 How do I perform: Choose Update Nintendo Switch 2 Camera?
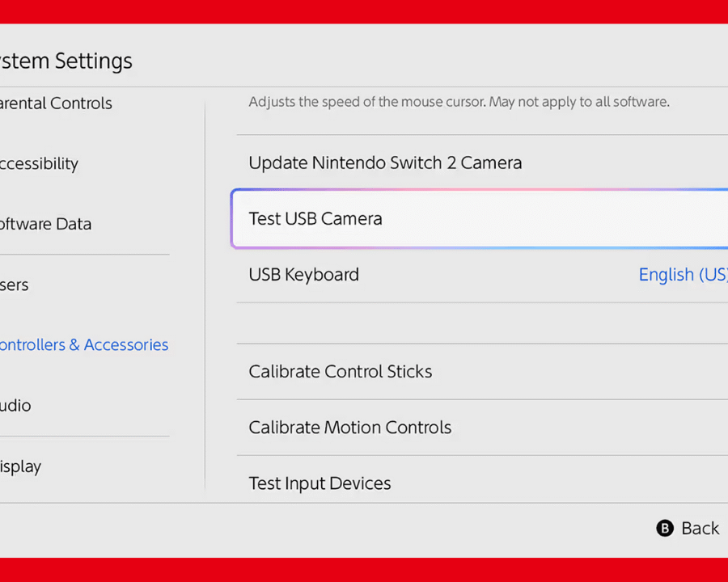[x=482, y=163]
